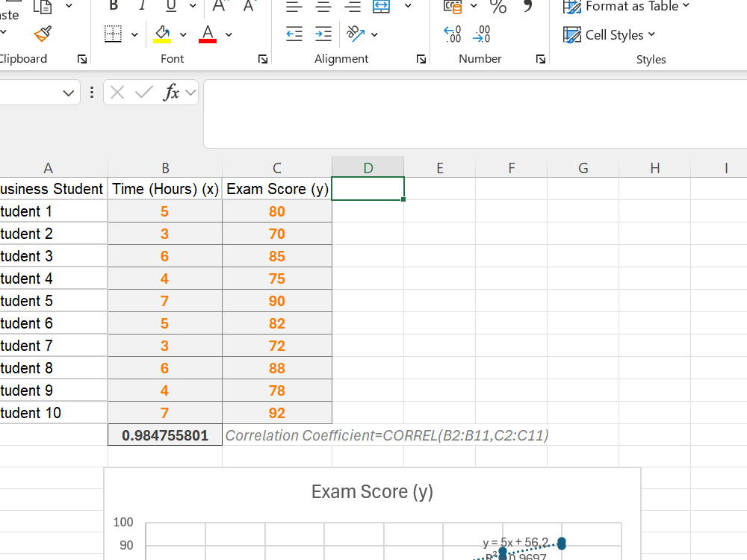Select column G header
Screen dimensions: 747x560
pyautogui.click(x=583, y=168)
